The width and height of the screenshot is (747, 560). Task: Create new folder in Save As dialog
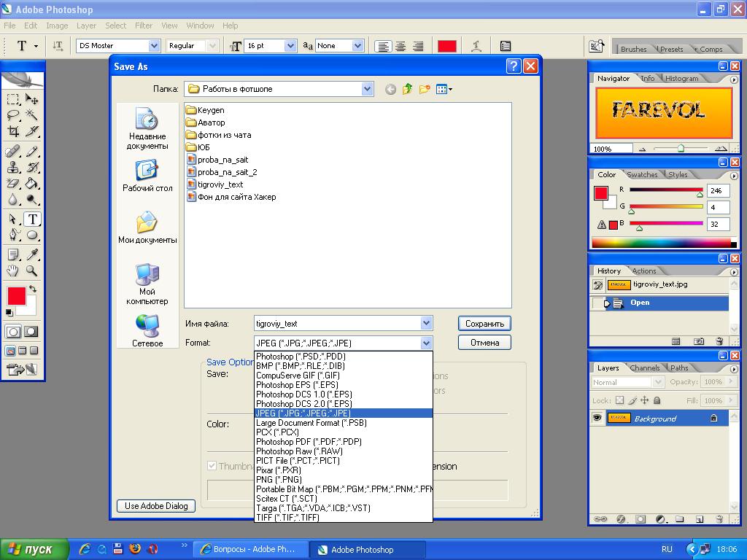(425, 89)
